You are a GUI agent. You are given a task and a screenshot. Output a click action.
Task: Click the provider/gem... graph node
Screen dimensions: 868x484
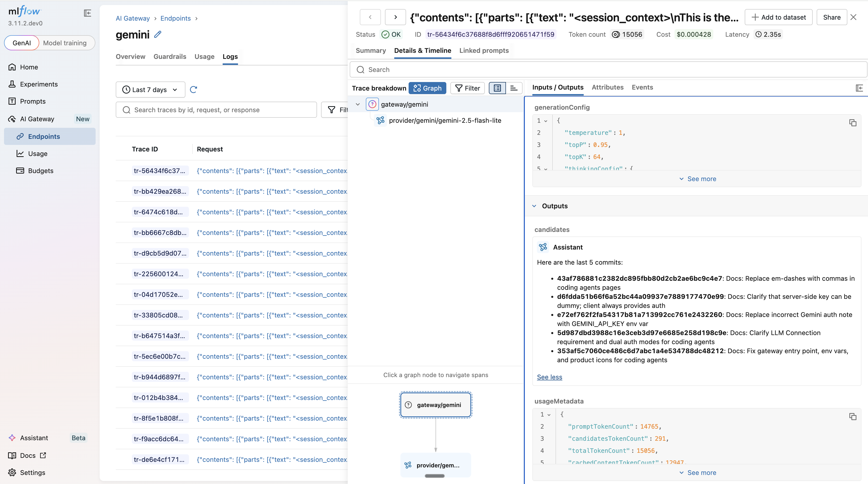tap(435, 465)
